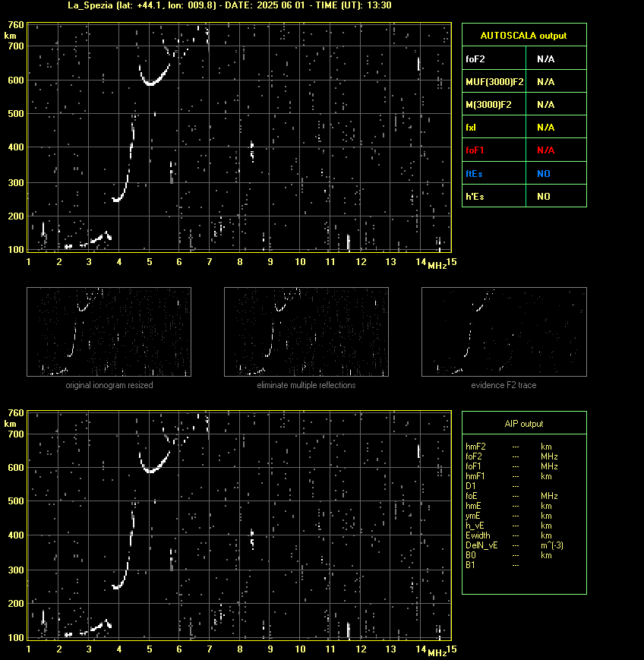
Task: Click the N/A value beside M(3000)F2
Action: click(x=545, y=104)
